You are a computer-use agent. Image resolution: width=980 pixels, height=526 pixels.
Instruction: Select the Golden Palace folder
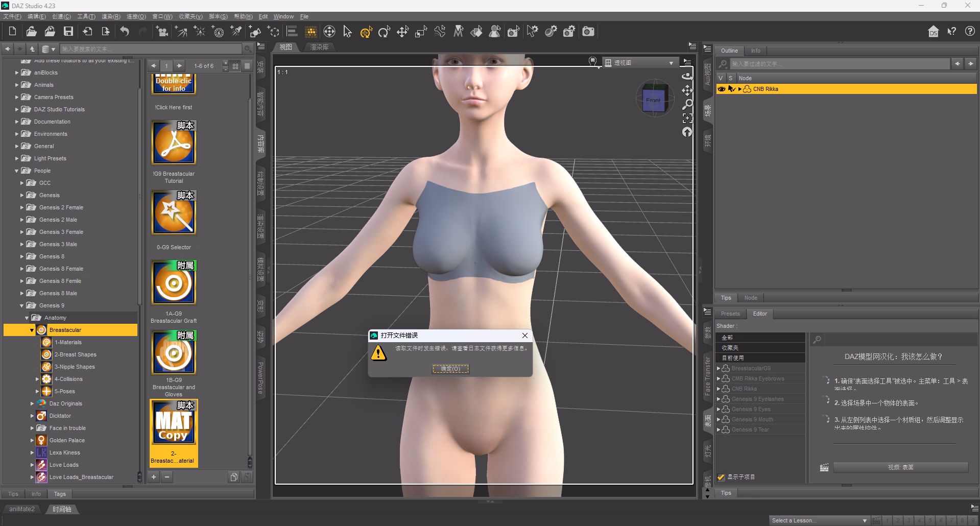pyautogui.click(x=67, y=440)
